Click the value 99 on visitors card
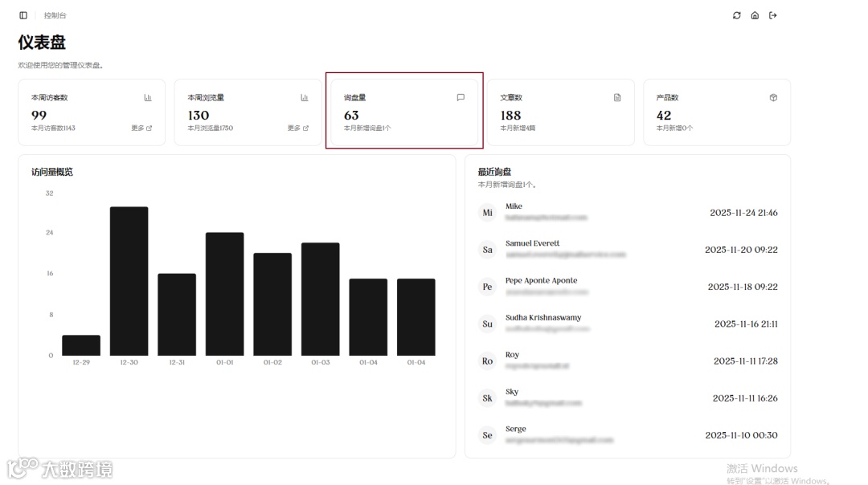 39,115
